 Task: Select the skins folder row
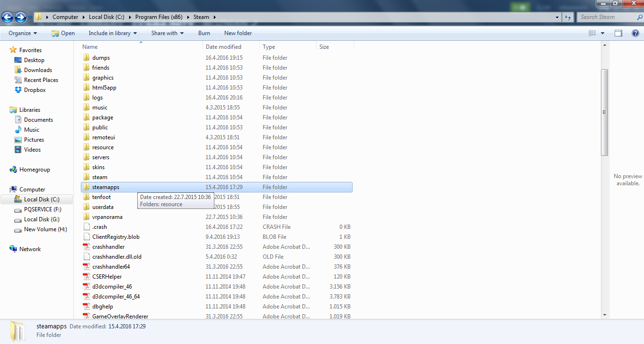pos(216,167)
